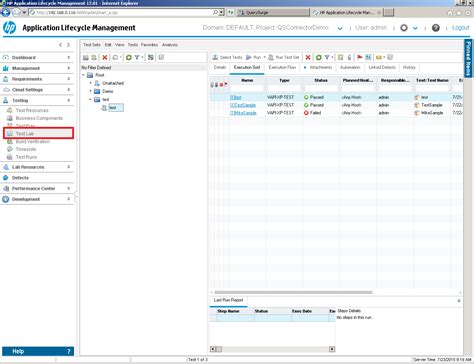Image resolution: width=474 pixels, height=364 pixels.
Task: Click the Requirements module icon
Action: (6, 79)
